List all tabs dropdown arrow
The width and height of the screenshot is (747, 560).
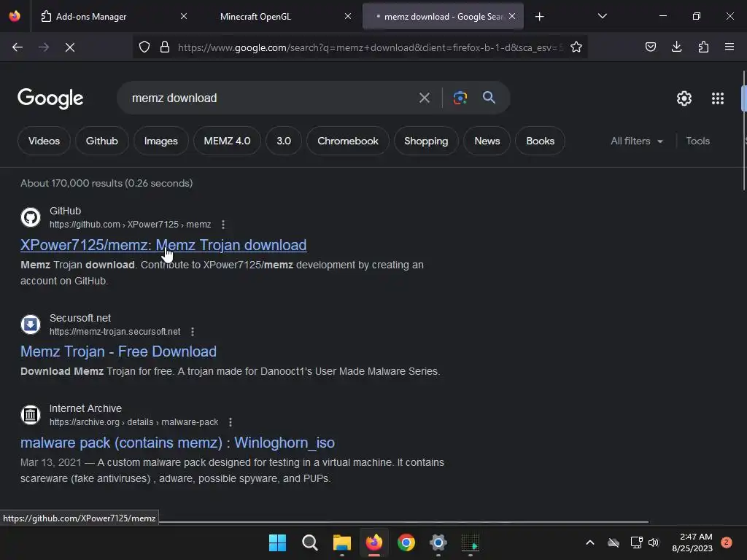click(x=602, y=16)
